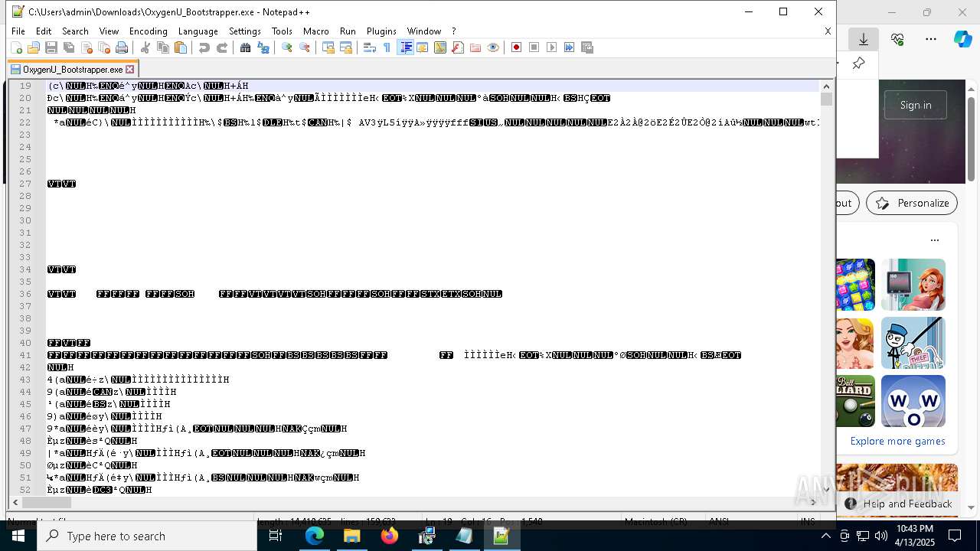
Task: Open the user-defined language icon
Action: coord(423,47)
